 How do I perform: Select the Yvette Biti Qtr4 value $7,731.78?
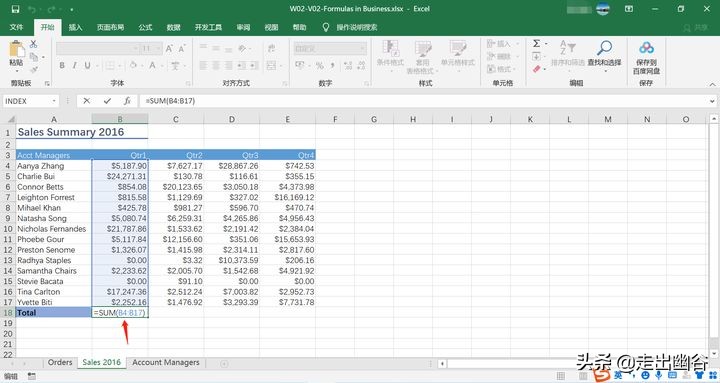point(287,302)
